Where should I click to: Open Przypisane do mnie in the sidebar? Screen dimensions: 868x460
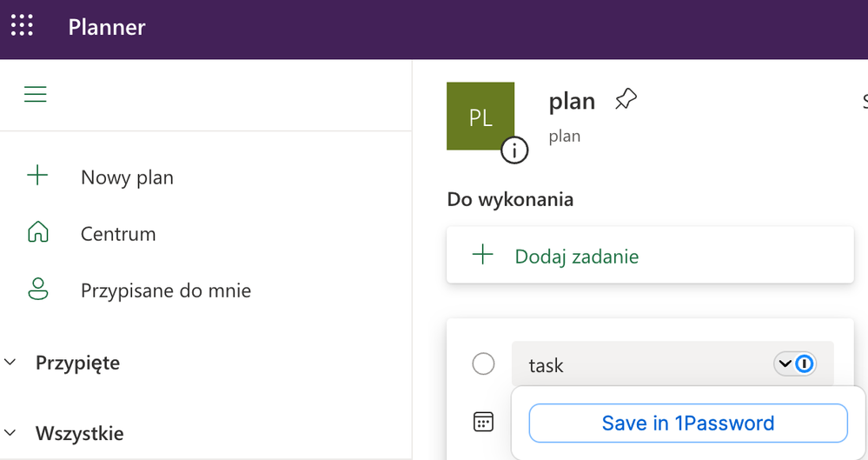point(165,290)
